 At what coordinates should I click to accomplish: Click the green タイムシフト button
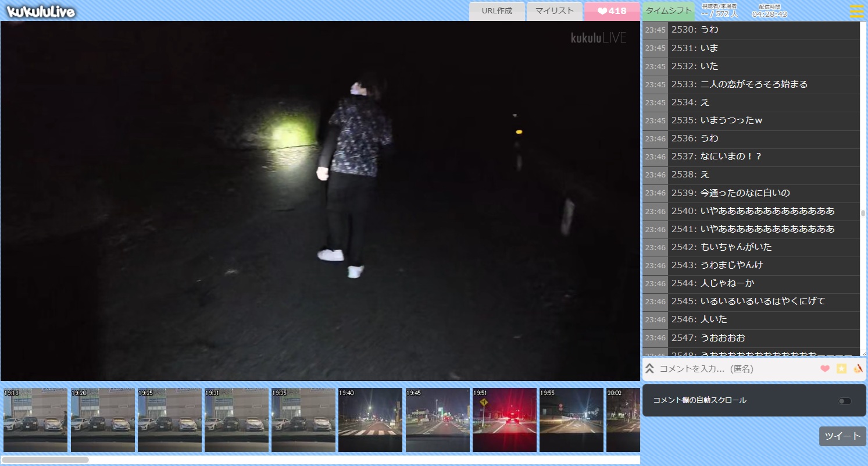669,11
